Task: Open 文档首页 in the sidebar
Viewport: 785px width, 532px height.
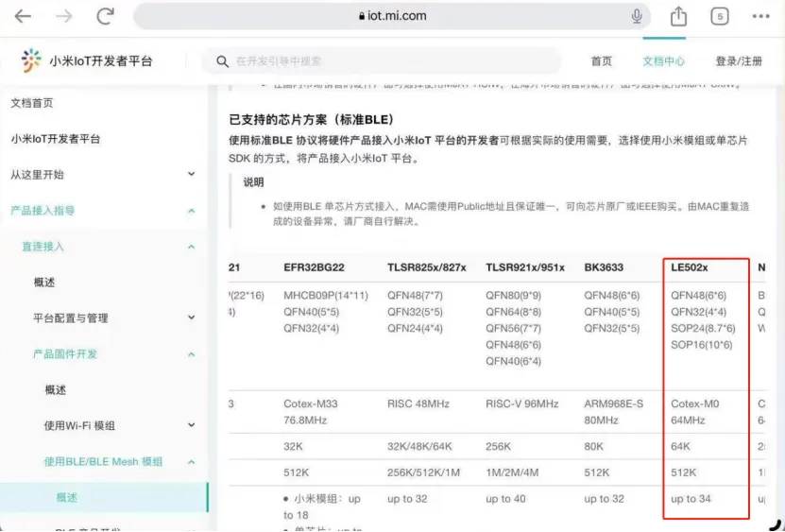Action: pyautogui.click(x=31, y=103)
